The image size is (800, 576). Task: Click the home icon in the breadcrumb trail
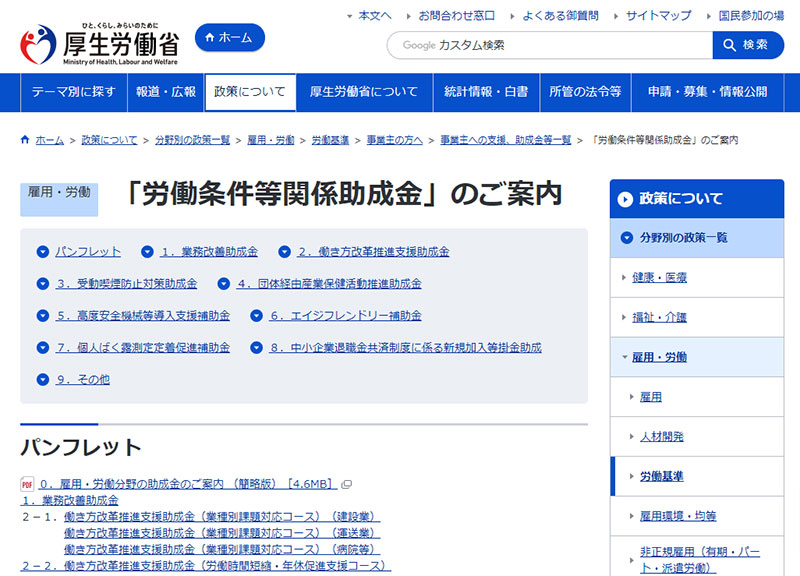click(23, 140)
